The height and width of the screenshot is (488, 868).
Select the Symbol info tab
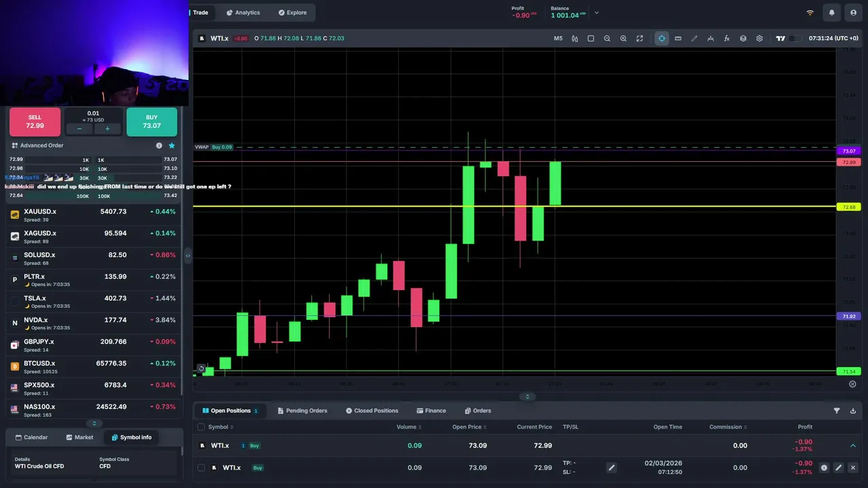(x=132, y=437)
